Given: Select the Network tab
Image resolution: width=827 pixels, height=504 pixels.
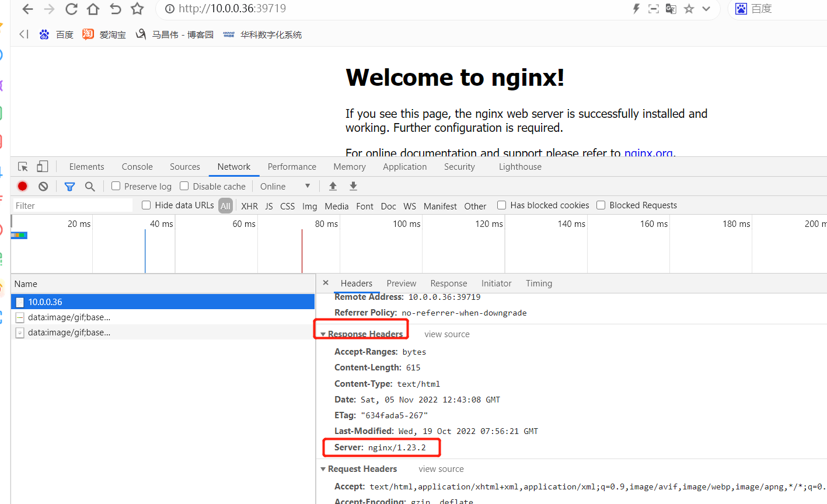Looking at the screenshot, I should [x=234, y=167].
